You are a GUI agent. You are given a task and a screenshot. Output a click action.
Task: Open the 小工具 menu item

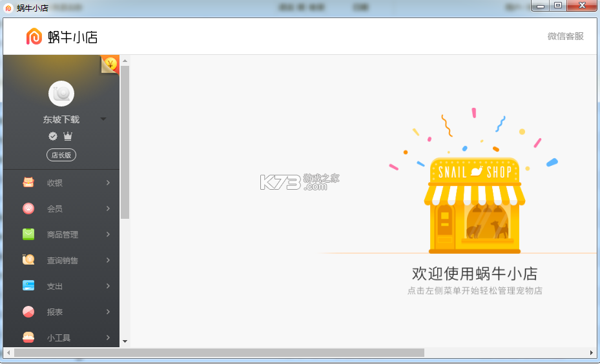click(x=61, y=338)
